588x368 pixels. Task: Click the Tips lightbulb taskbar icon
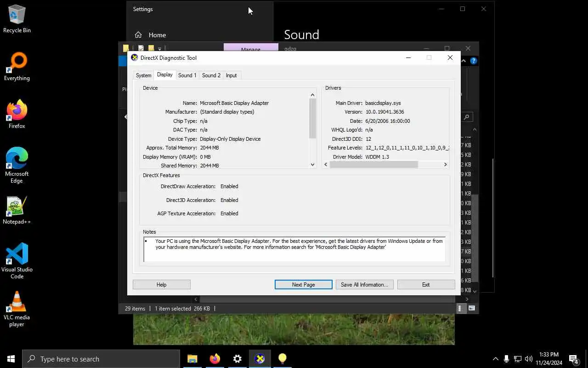(282, 359)
